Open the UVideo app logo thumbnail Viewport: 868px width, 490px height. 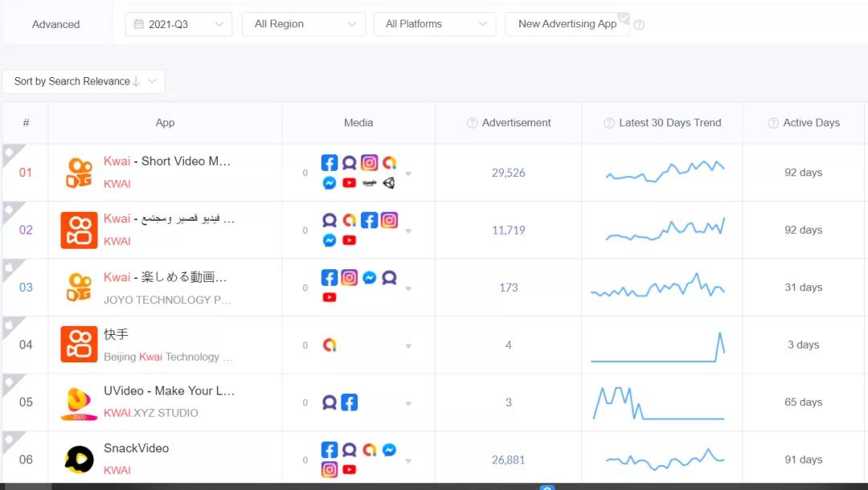(x=79, y=402)
